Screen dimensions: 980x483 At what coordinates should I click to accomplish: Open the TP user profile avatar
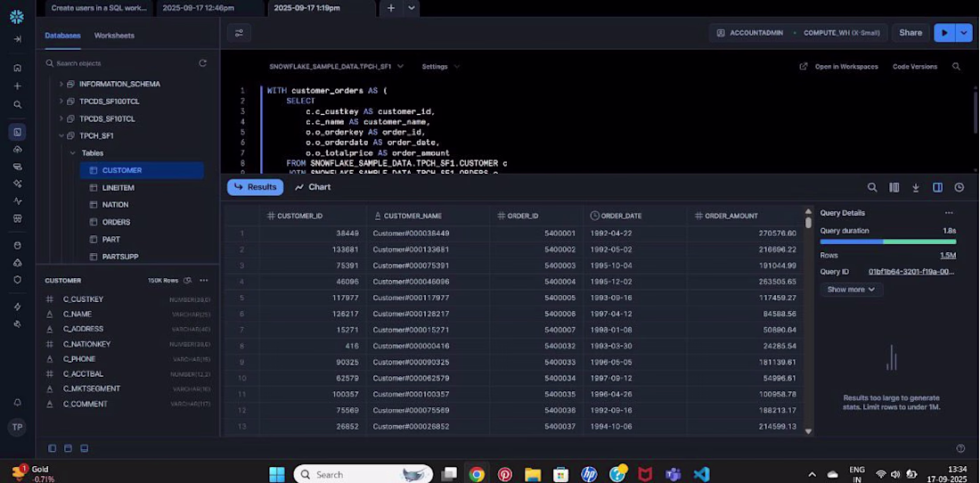[17, 428]
